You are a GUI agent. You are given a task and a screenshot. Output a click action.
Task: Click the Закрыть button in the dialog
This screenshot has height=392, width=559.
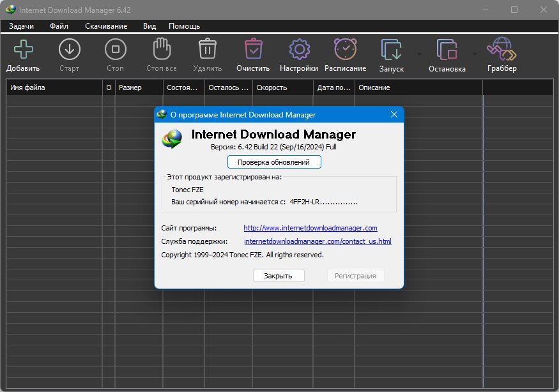click(279, 275)
